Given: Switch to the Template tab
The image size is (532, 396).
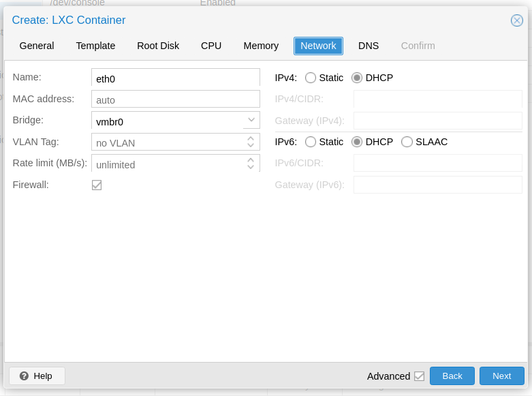Looking at the screenshot, I should [x=95, y=46].
